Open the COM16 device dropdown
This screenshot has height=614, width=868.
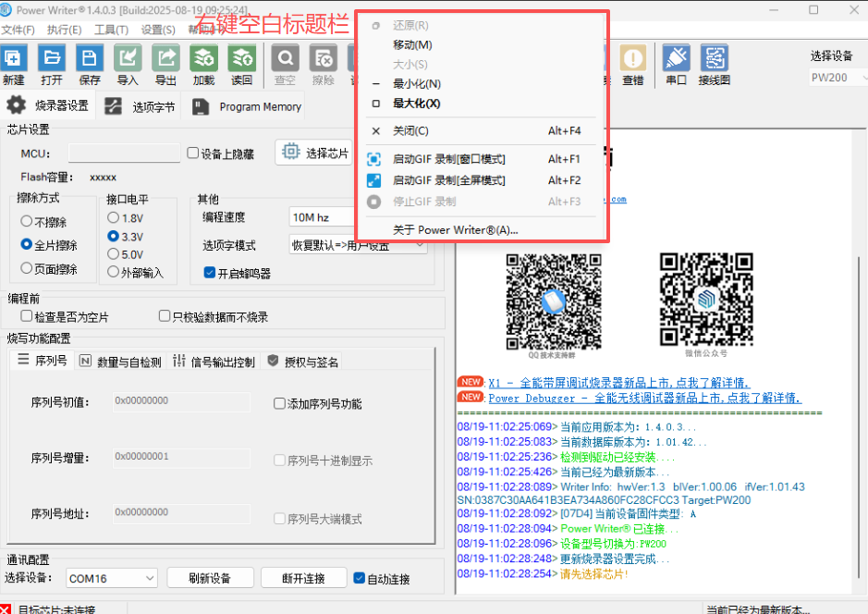pyautogui.click(x=112, y=578)
